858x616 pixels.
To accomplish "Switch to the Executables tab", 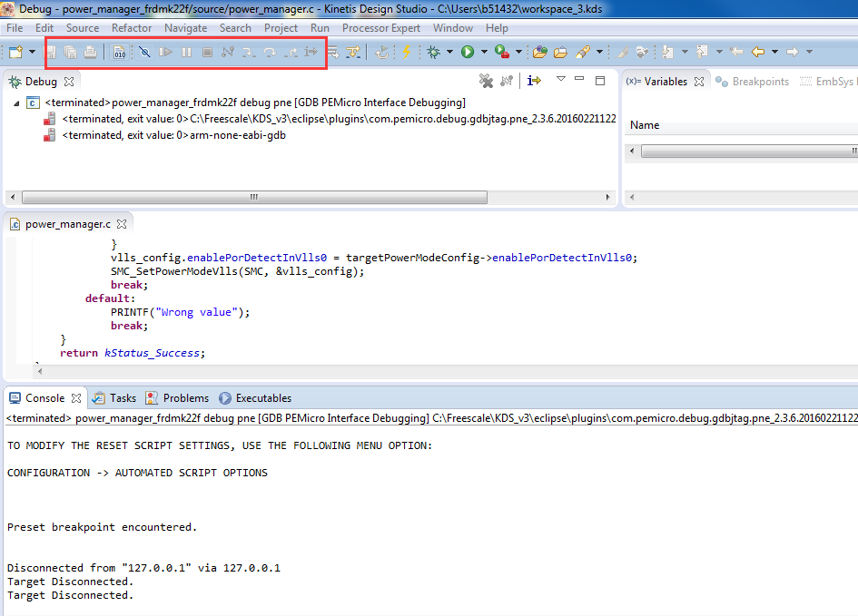I will coord(255,398).
